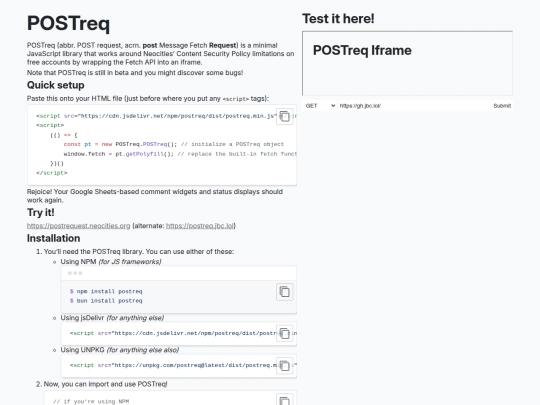
Task: Click the POSTreq Iframe preview box
Action: (407, 63)
